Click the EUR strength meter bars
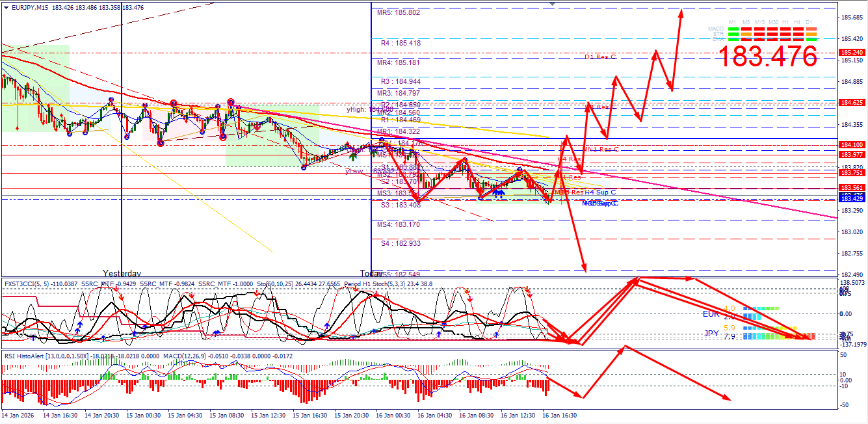868x424 pixels. [x=761, y=313]
